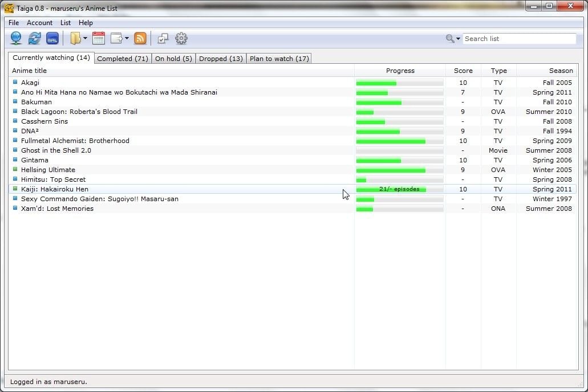The image size is (588, 392).
Task: Sort by the Progress column header
Action: pyautogui.click(x=400, y=71)
